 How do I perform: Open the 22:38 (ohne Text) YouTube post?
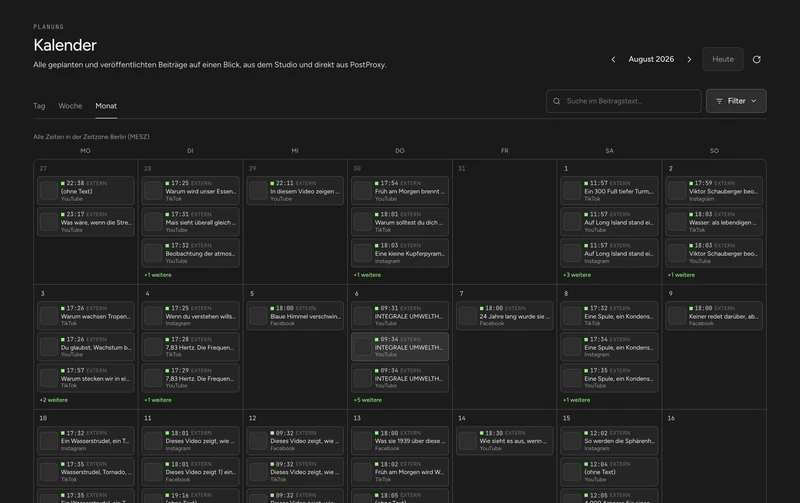click(x=86, y=191)
